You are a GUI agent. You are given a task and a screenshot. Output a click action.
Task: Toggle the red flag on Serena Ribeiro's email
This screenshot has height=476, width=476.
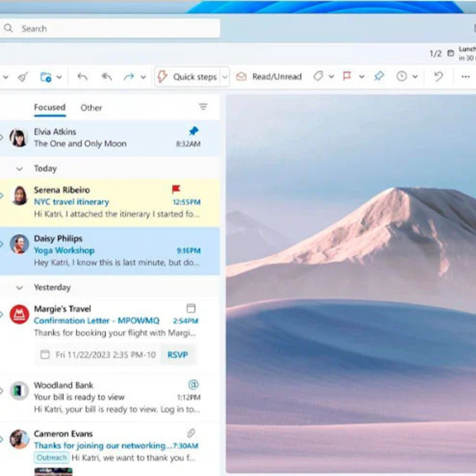coord(176,189)
